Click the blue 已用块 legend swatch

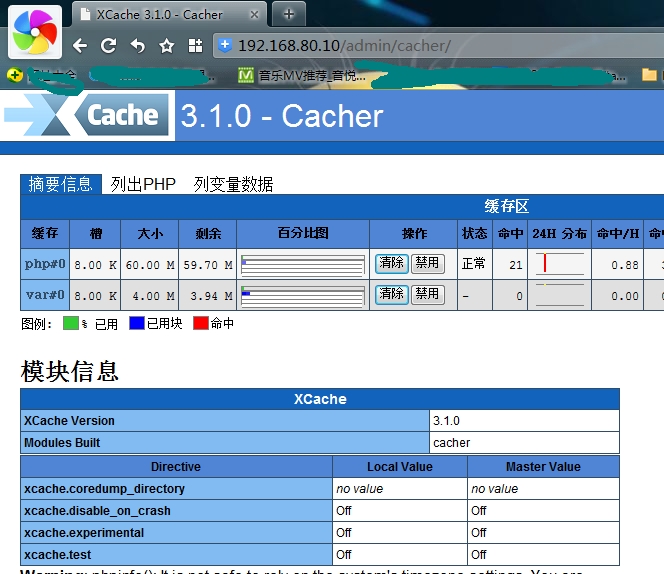[x=137, y=323]
